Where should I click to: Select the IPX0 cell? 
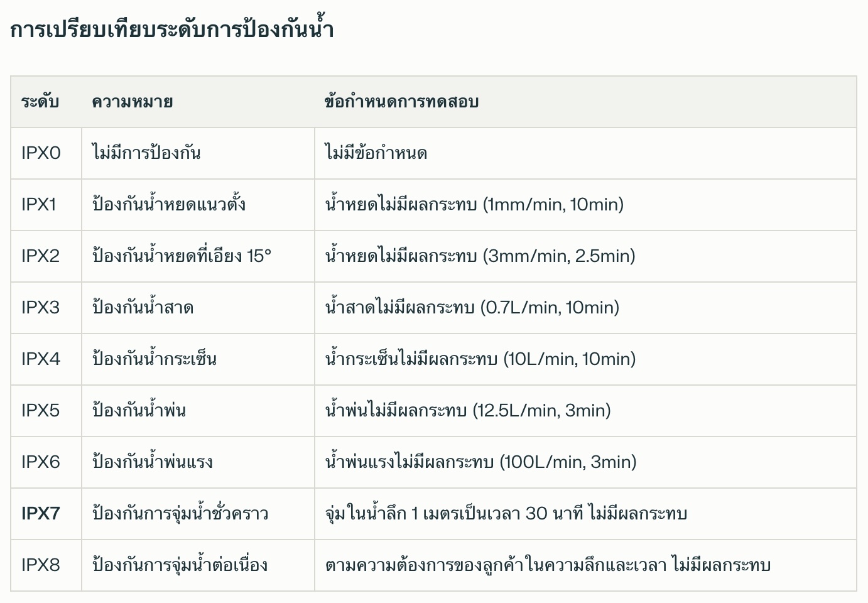(x=41, y=153)
